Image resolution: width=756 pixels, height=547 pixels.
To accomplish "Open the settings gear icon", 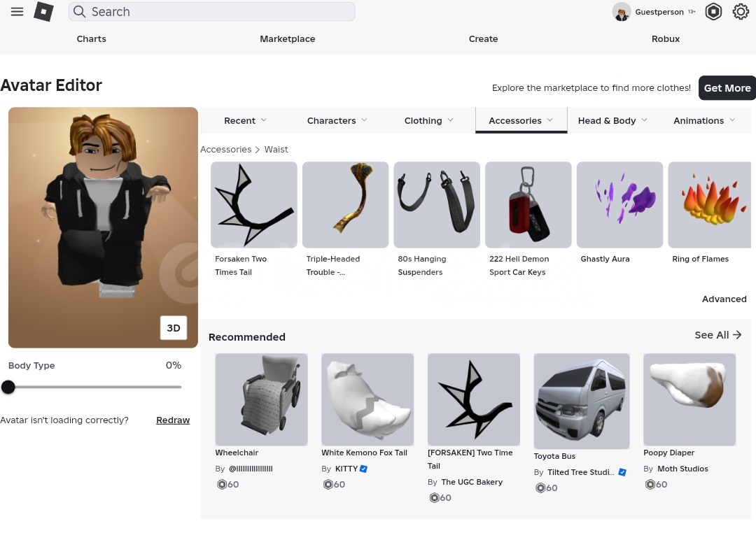I will point(741,12).
